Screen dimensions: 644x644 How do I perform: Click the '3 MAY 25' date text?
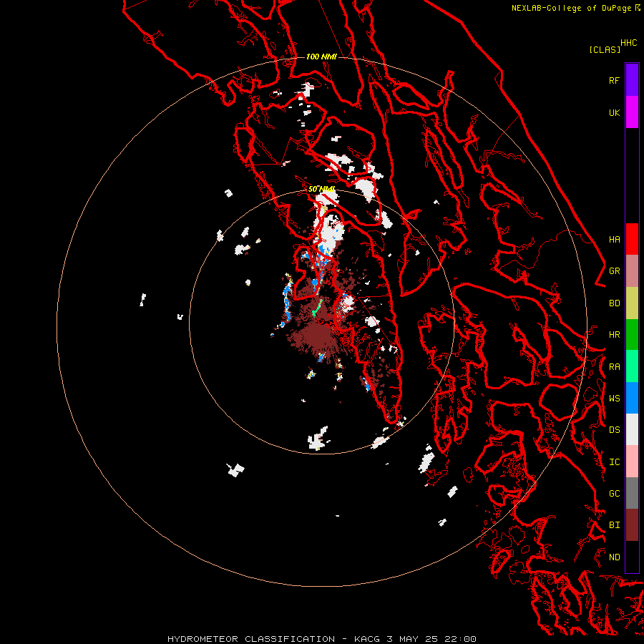(x=412, y=639)
